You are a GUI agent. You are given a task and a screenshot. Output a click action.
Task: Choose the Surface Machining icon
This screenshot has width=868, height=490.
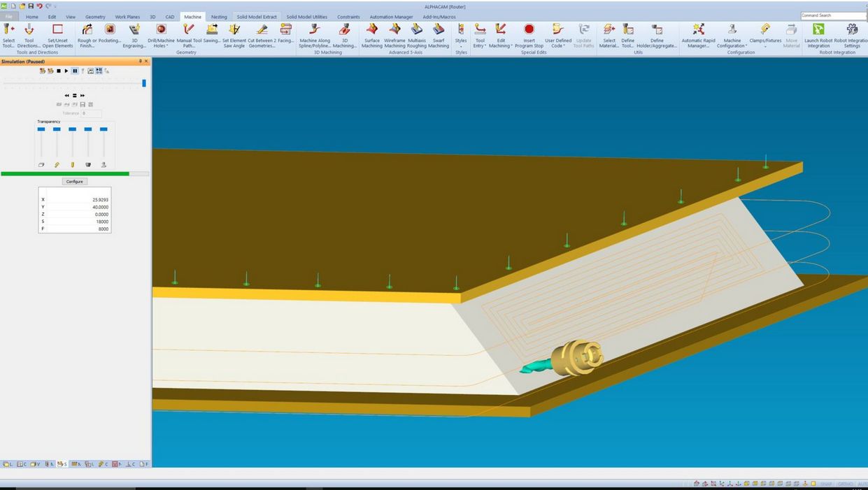[372, 29]
